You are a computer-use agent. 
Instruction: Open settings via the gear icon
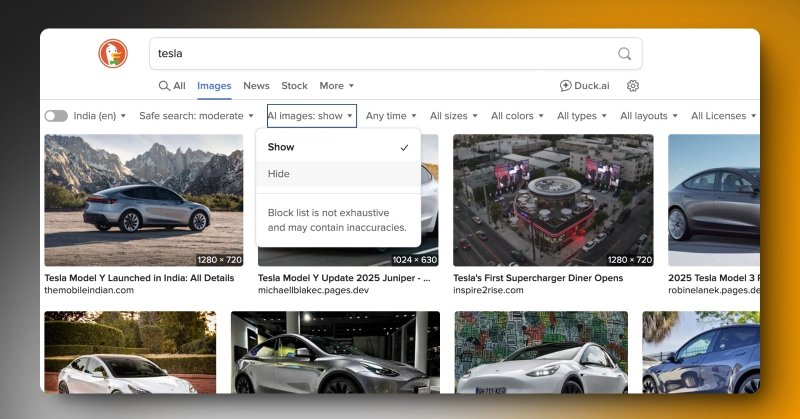tap(633, 86)
